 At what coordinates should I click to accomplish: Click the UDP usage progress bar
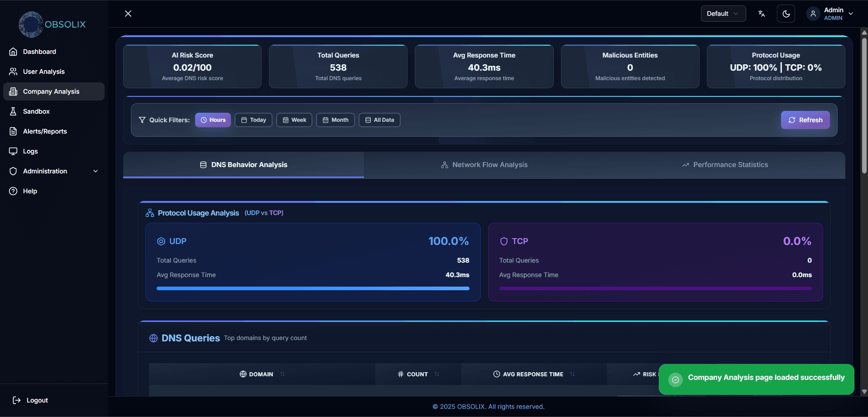(x=313, y=288)
